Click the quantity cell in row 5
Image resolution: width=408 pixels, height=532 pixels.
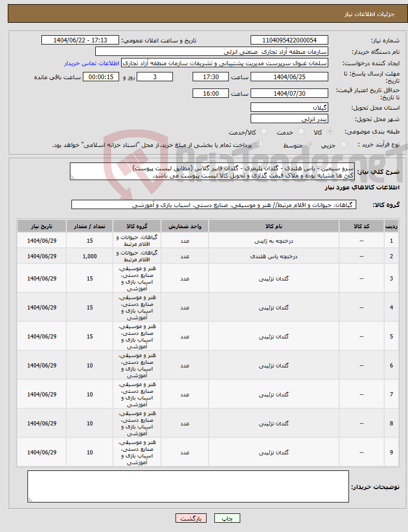90,336
